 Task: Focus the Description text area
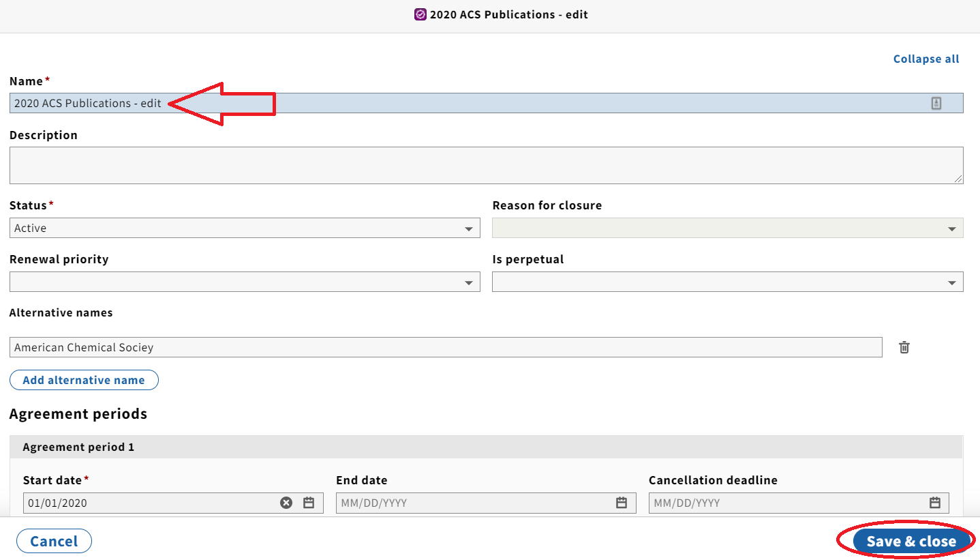point(487,165)
